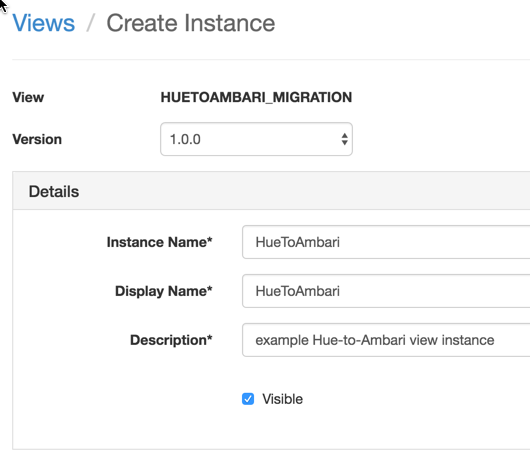Click the divider line below the breadcrumb
The width and height of the screenshot is (530, 456).
[x=271, y=59]
